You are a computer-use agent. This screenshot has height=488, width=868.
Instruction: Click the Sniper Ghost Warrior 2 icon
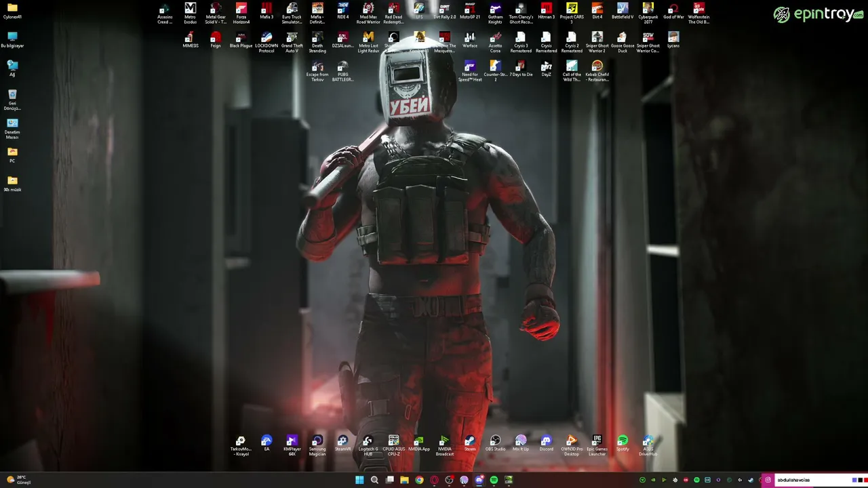[x=597, y=42]
